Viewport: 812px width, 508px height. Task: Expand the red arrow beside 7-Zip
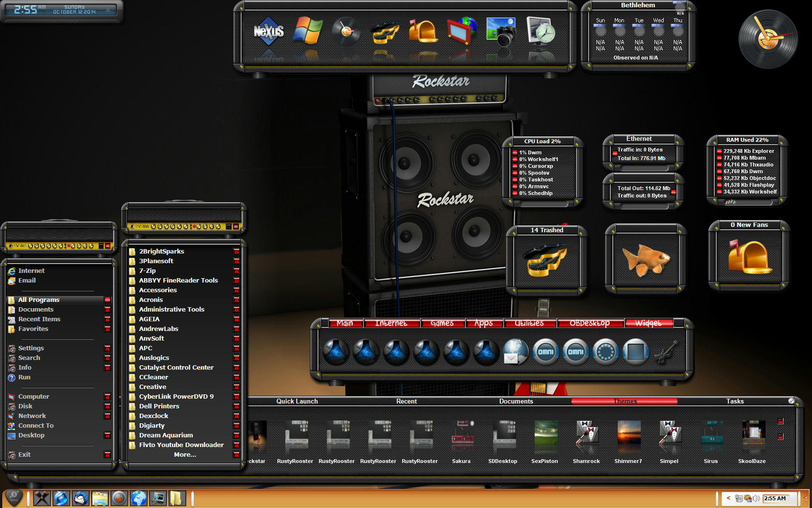(x=236, y=271)
